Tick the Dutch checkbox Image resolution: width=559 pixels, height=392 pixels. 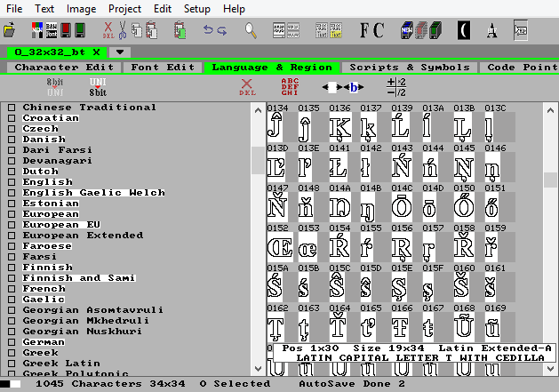[x=12, y=172]
